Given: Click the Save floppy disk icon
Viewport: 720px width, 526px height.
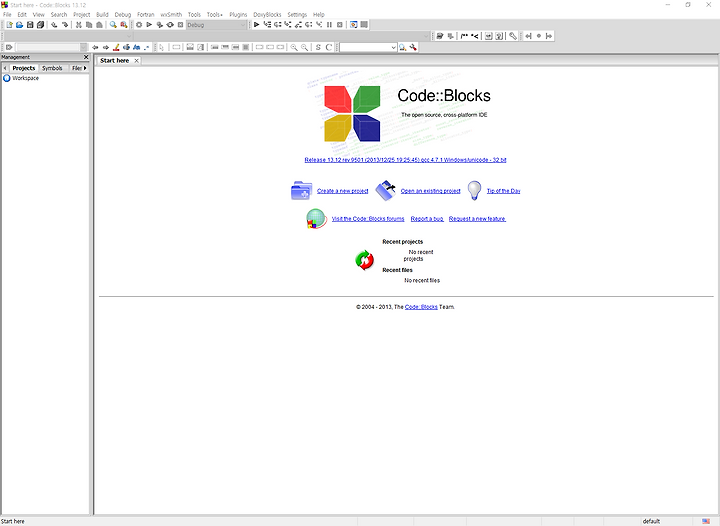Looking at the screenshot, I should 30,25.
